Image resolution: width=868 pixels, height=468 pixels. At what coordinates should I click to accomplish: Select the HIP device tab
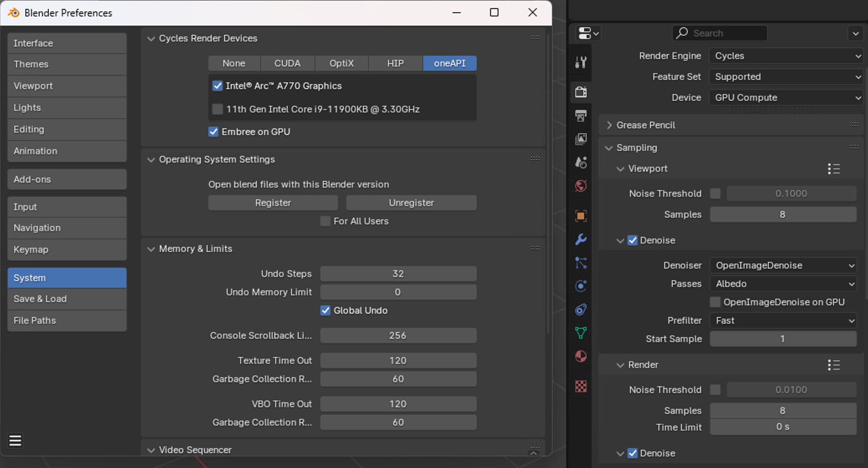(x=396, y=63)
